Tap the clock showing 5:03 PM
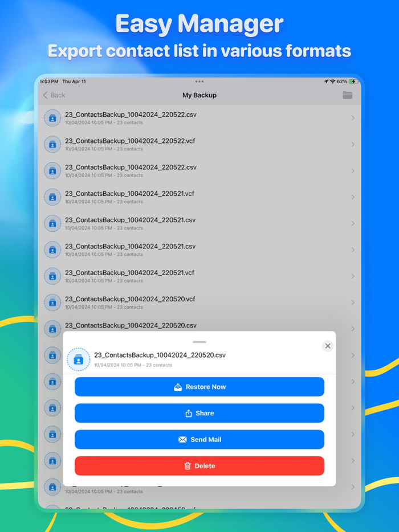The height and width of the screenshot is (532, 399). click(49, 81)
